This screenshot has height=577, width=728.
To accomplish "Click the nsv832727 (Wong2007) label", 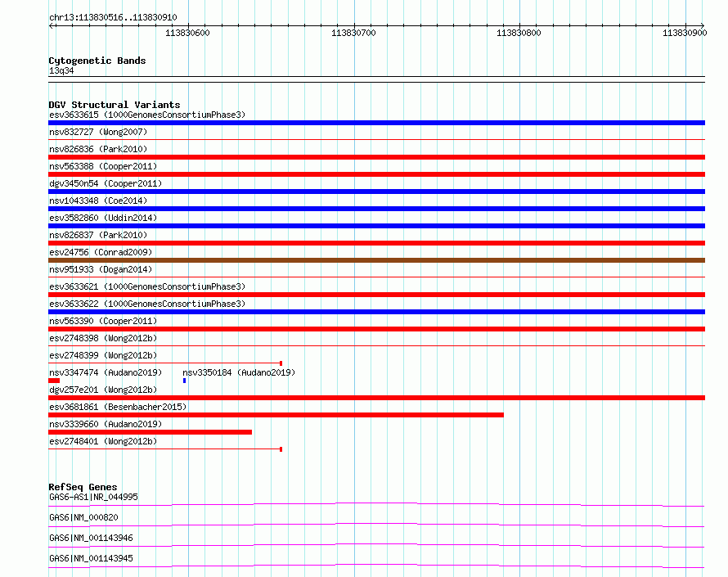I will click(x=98, y=132).
